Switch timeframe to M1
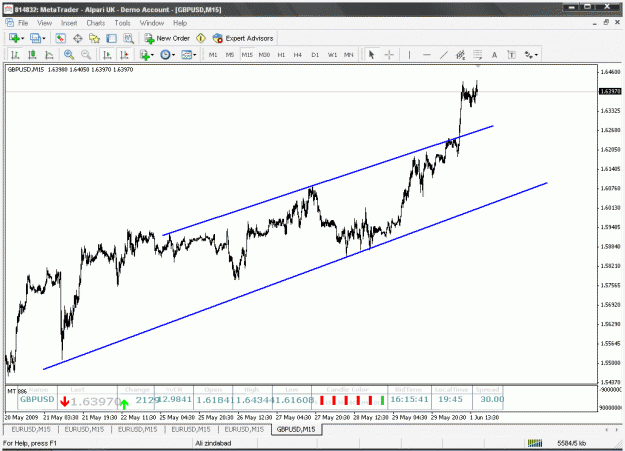 point(213,55)
